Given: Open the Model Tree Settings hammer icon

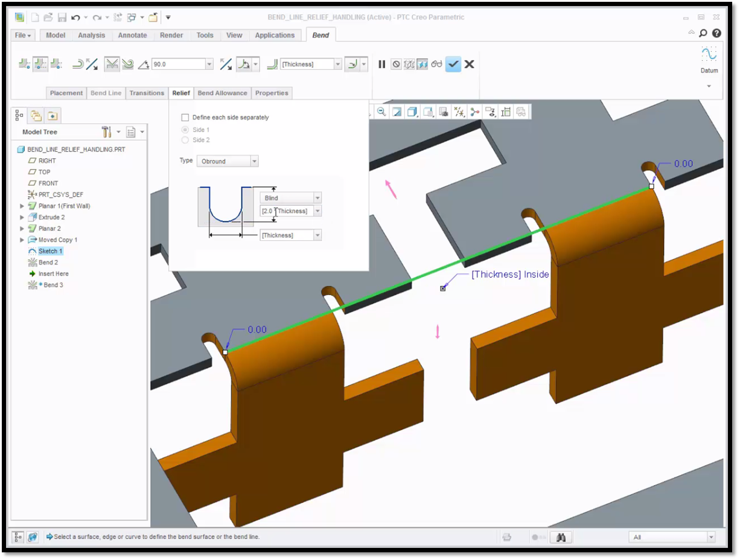Looking at the screenshot, I should click(107, 132).
